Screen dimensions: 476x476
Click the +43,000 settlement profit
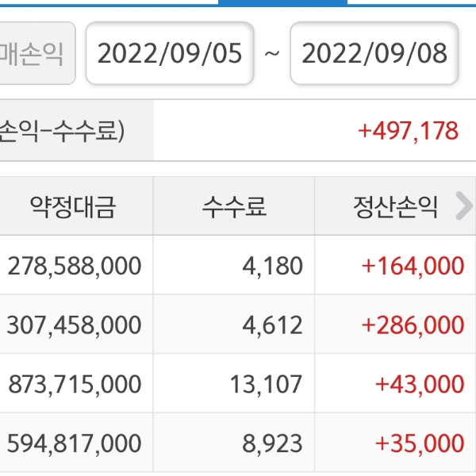[420, 384]
